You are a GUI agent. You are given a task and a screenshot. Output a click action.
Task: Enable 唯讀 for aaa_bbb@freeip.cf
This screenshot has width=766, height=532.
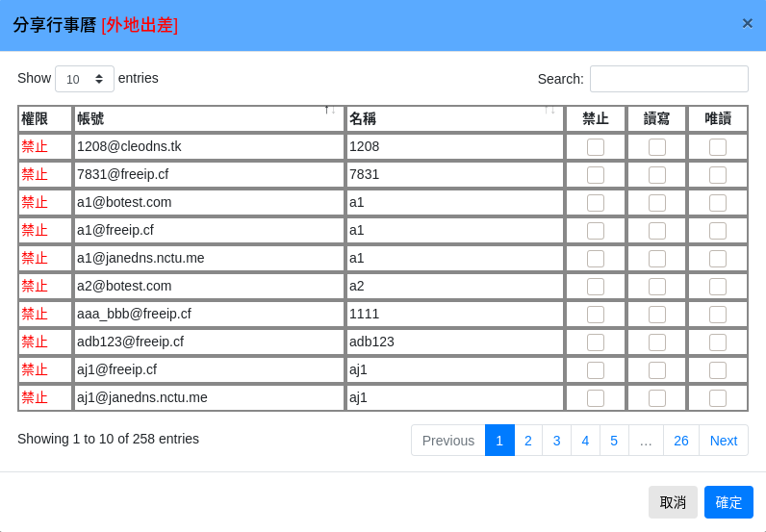click(x=718, y=315)
